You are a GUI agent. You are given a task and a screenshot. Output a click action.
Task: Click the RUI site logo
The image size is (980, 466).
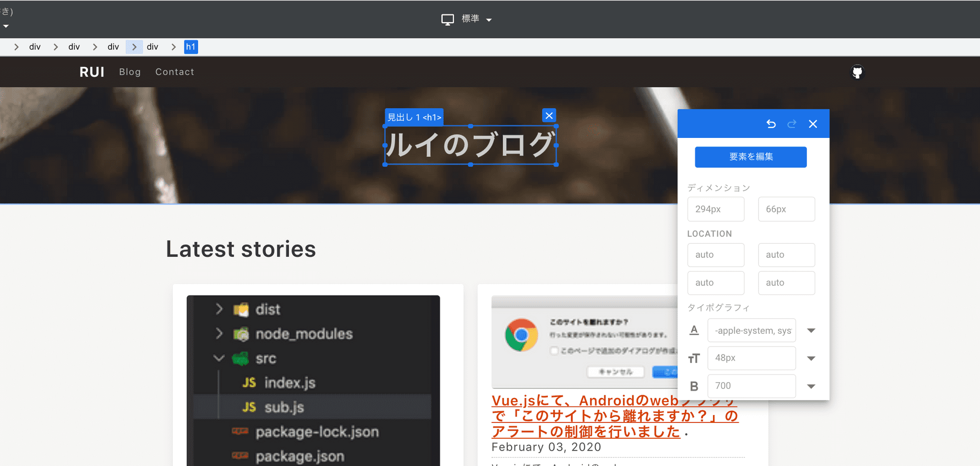pyautogui.click(x=92, y=72)
